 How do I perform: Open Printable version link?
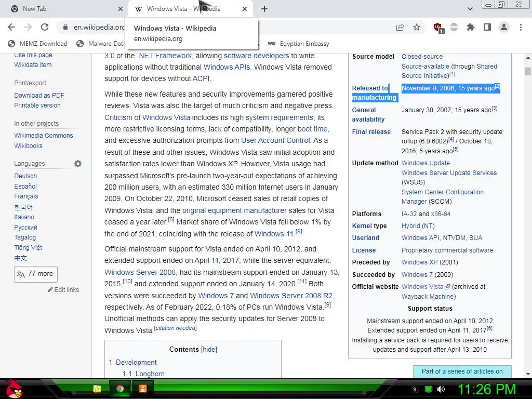point(37,105)
